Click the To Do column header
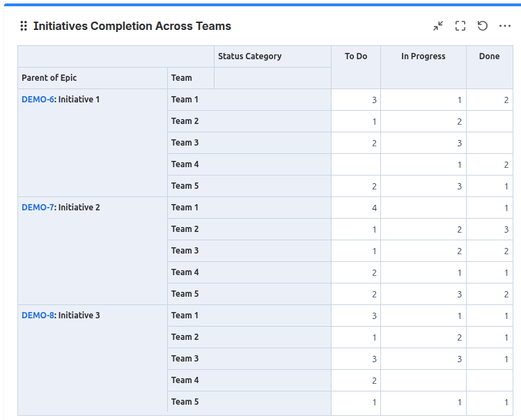521x420 pixels. pos(356,67)
